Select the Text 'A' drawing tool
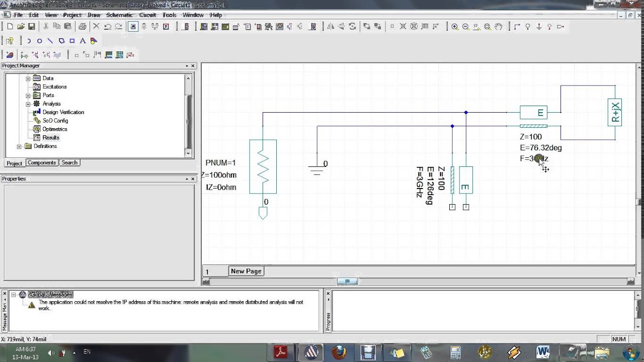Image resolution: width=644 pixels, height=362 pixels. point(83,41)
